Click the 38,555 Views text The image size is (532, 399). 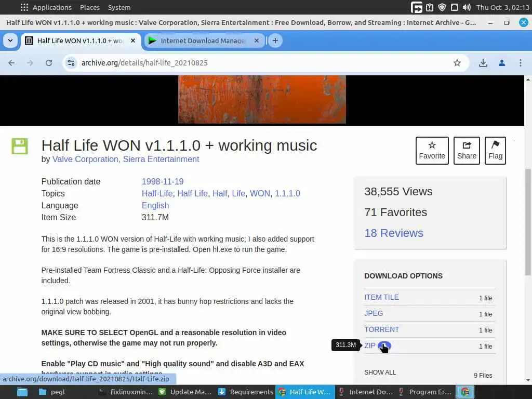(398, 192)
